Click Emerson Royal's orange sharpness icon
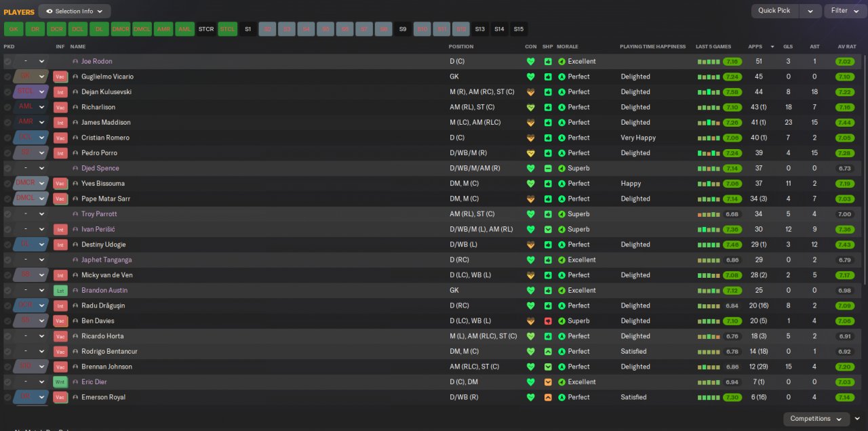Screen dimensions: 868x431 pyautogui.click(x=548, y=397)
